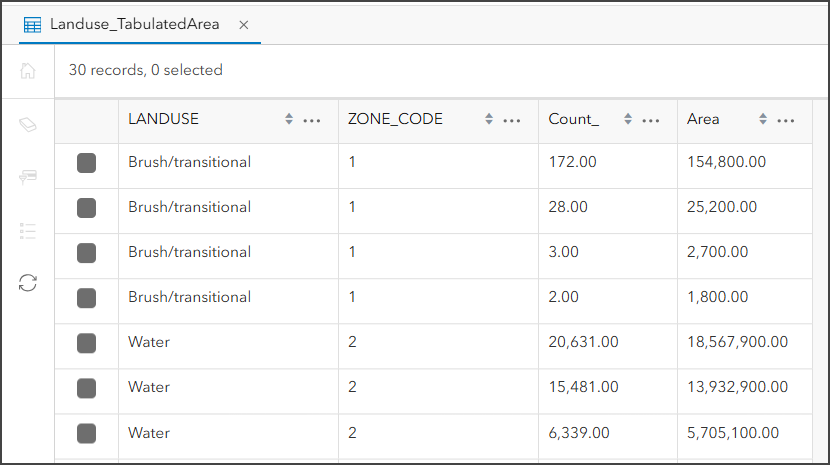Sort the Count_ column using sort arrows
The height and width of the screenshot is (465, 830).
628,119
